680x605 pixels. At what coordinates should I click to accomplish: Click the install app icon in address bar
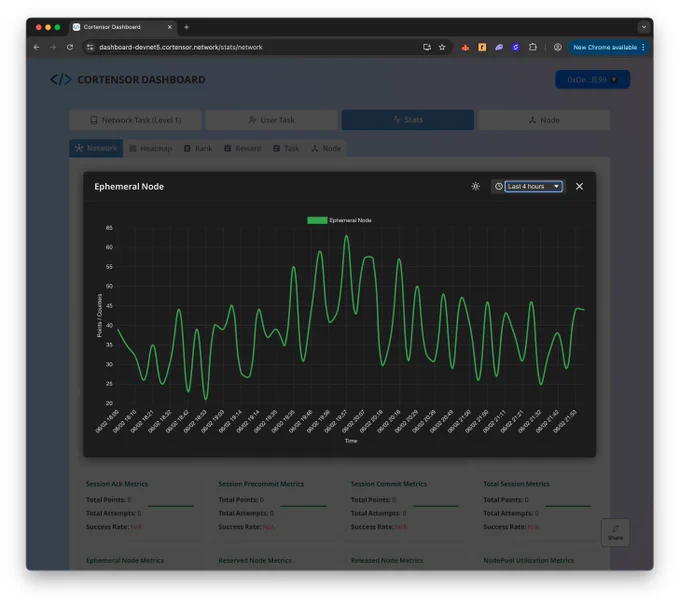coord(427,47)
